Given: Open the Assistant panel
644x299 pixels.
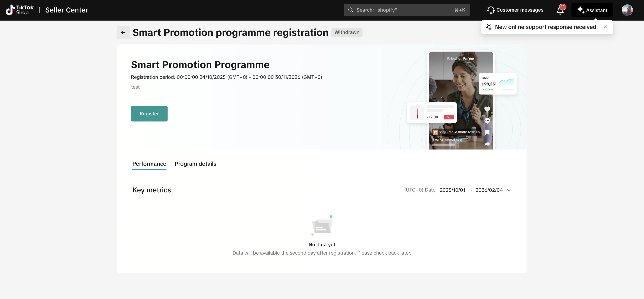Looking at the screenshot, I should 592,10.
